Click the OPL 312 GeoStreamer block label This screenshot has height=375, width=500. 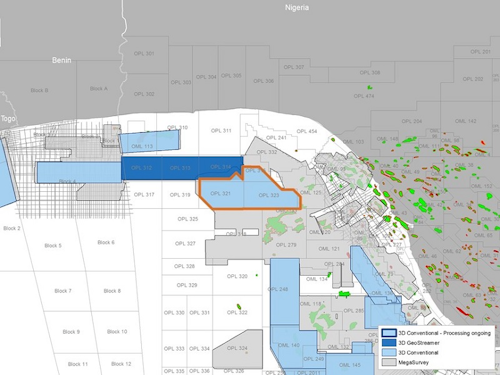pos(141,168)
